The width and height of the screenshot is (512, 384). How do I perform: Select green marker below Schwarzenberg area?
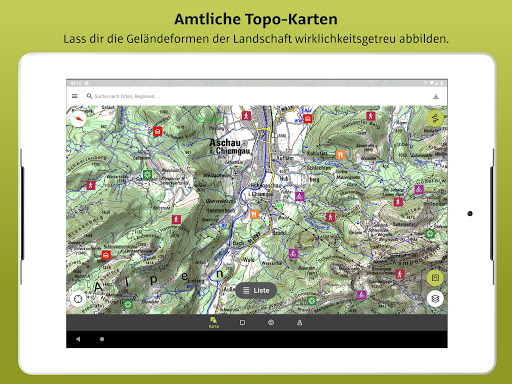coord(147,174)
